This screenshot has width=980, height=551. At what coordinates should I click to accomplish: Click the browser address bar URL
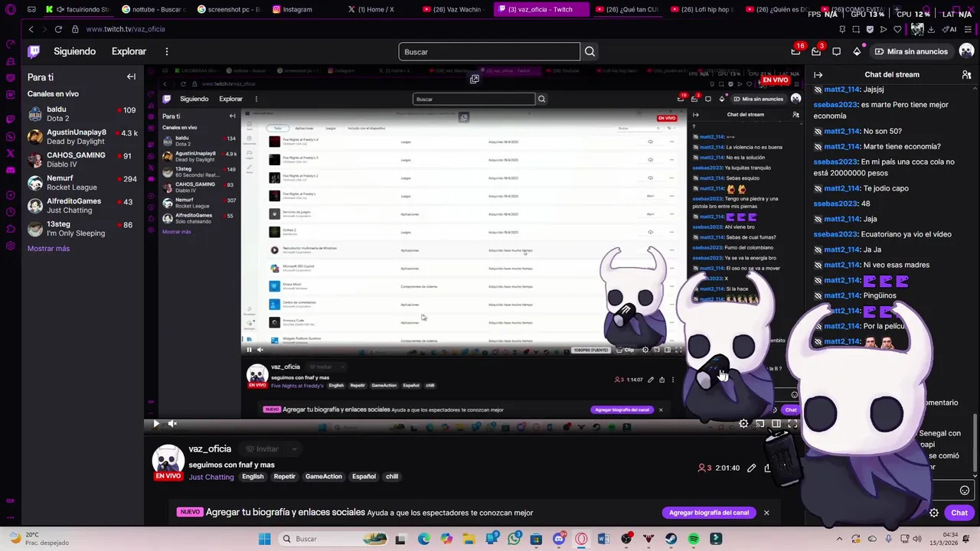126,29
